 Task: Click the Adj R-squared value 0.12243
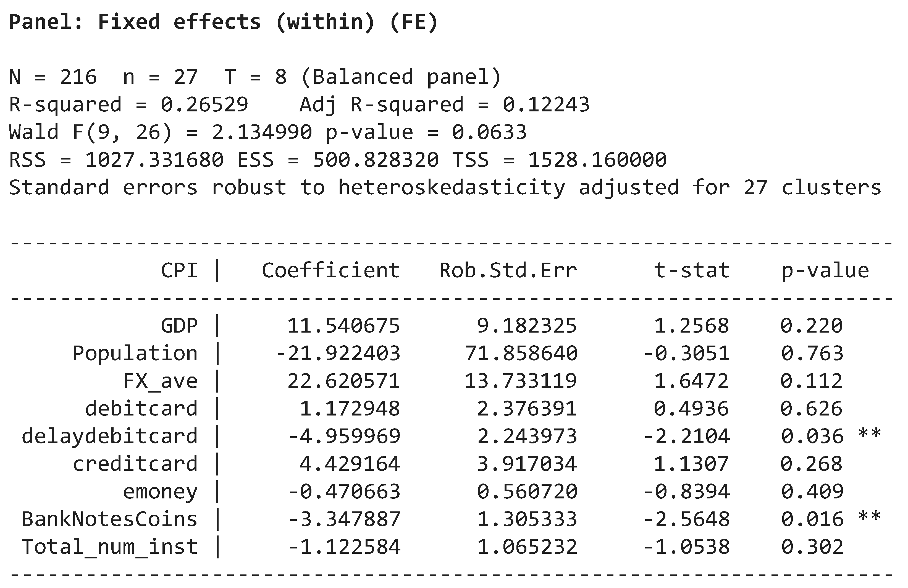(546, 104)
